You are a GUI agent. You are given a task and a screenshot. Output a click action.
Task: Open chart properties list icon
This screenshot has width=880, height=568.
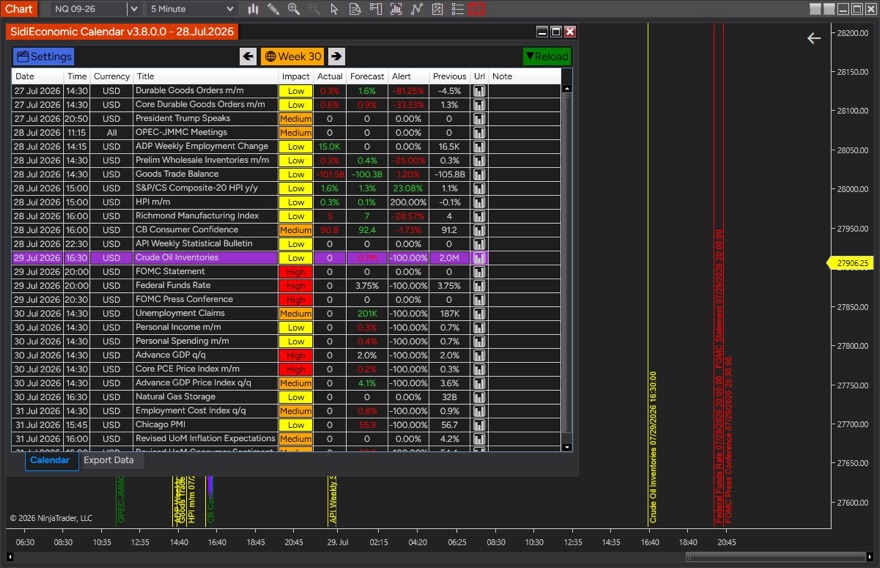pyautogui.click(x=457, y=9)
